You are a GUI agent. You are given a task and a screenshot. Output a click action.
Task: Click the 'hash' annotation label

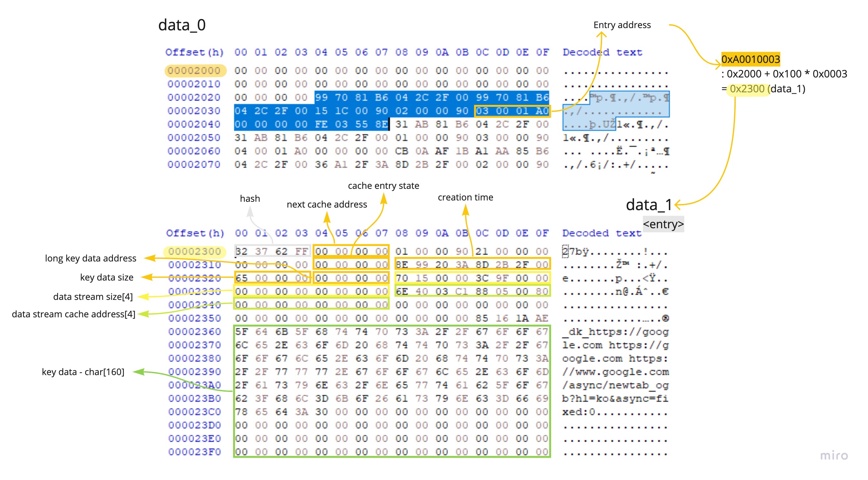point(250,199)
